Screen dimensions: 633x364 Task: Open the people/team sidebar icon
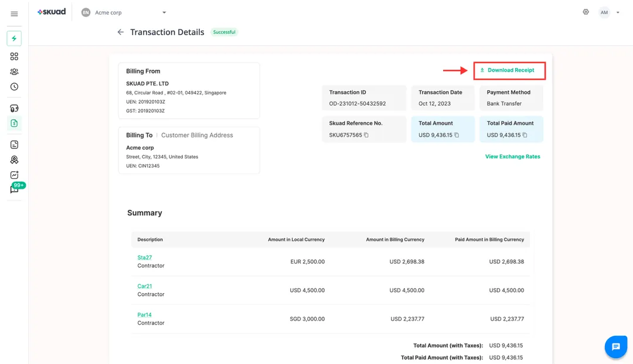[14, 72]
